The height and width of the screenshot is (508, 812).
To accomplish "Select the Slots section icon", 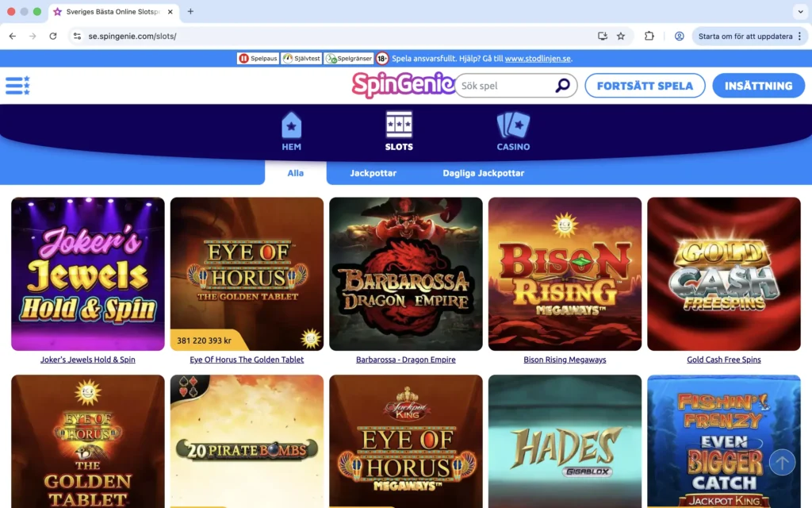I will tap(399, 125).
